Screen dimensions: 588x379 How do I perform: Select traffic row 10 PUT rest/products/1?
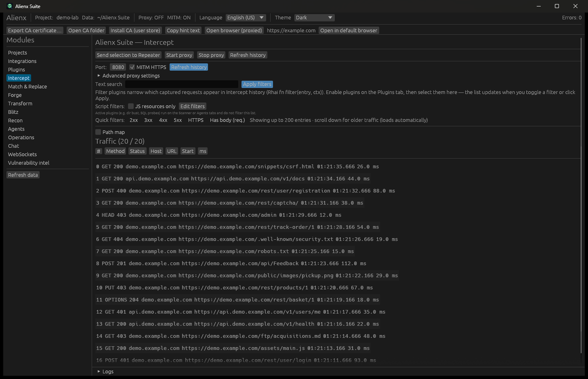click(234, 288)
